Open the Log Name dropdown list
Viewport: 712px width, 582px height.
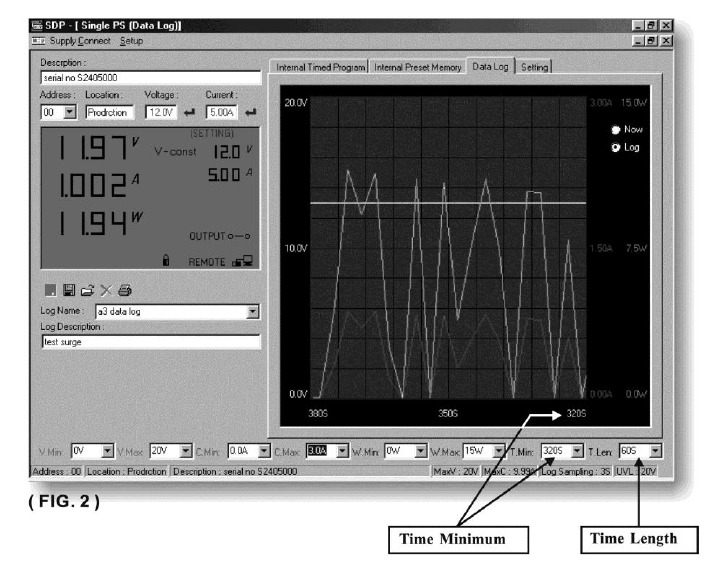click(x=252, y=311)
